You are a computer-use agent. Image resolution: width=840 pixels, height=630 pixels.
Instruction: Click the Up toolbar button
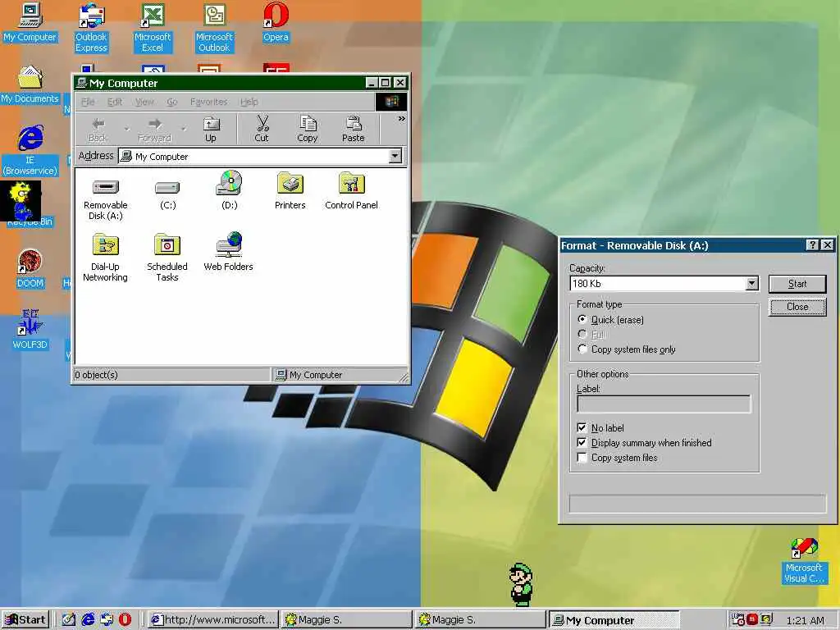point(211,130)
